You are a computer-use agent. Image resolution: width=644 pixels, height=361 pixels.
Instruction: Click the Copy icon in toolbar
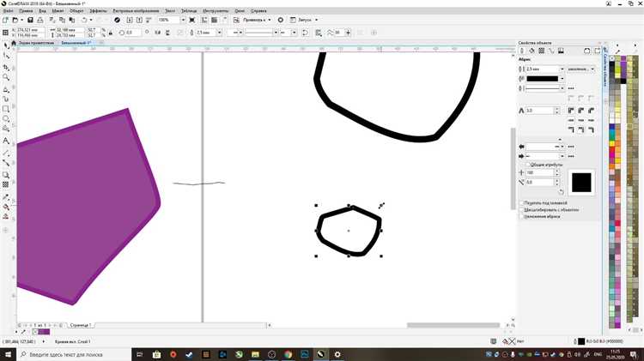pyautogui.click(x=62, y=20)
